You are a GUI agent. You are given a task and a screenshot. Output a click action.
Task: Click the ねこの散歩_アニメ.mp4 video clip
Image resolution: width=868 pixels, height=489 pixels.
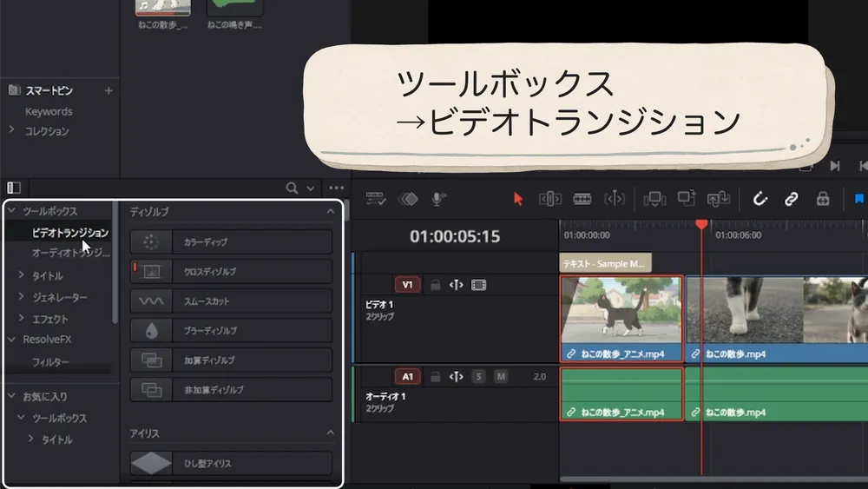pyautogui.click(x=621, y=319)
